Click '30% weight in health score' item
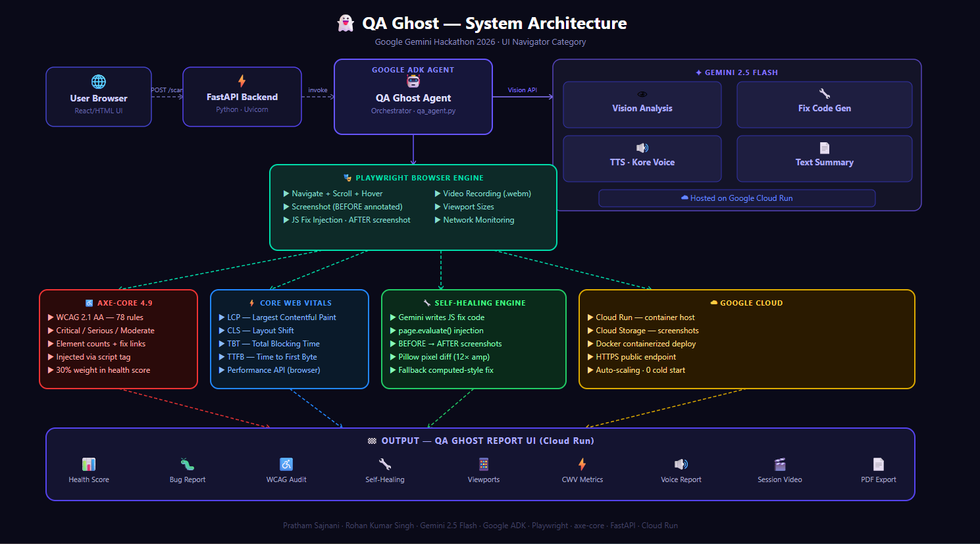Screen dimensions: 980x544 point(99,370)
